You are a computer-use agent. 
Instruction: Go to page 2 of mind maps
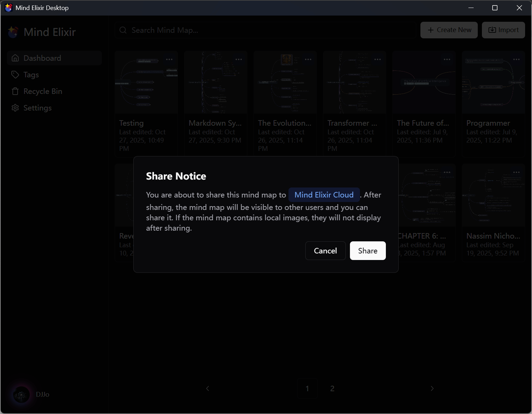pyautogui.click(x=332, y=388)
